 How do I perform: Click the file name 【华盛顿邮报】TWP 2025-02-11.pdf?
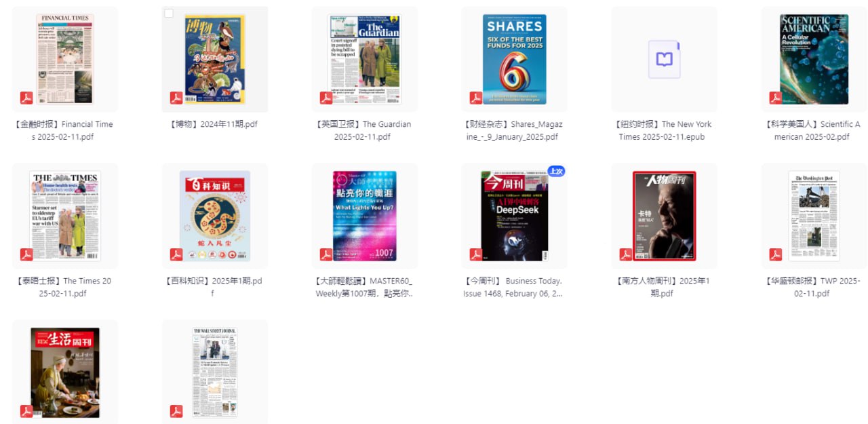(x=814, y=287)
